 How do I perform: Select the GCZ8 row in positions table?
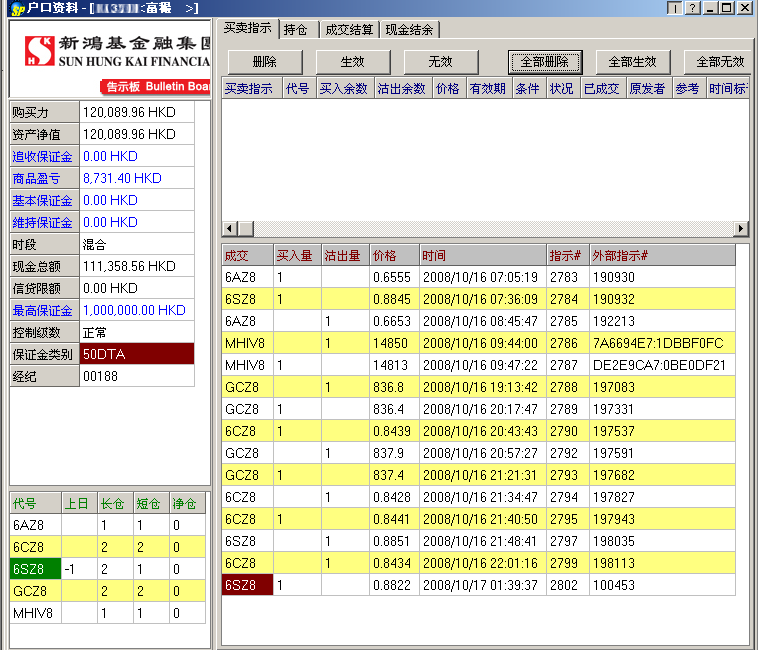click(x=107, y=591)
